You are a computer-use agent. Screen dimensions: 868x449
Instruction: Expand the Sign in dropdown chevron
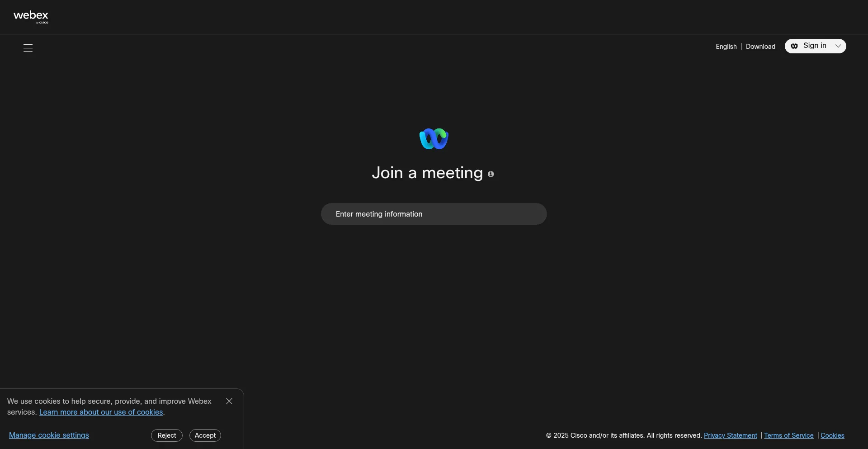pos(838,46)
